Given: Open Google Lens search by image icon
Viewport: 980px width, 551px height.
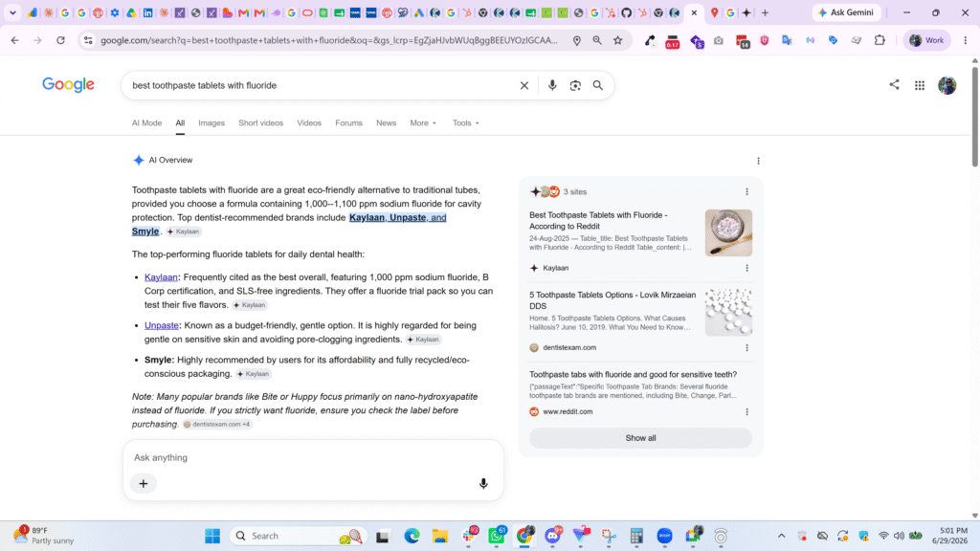Looking at the screenshot, I should point(575,85).
